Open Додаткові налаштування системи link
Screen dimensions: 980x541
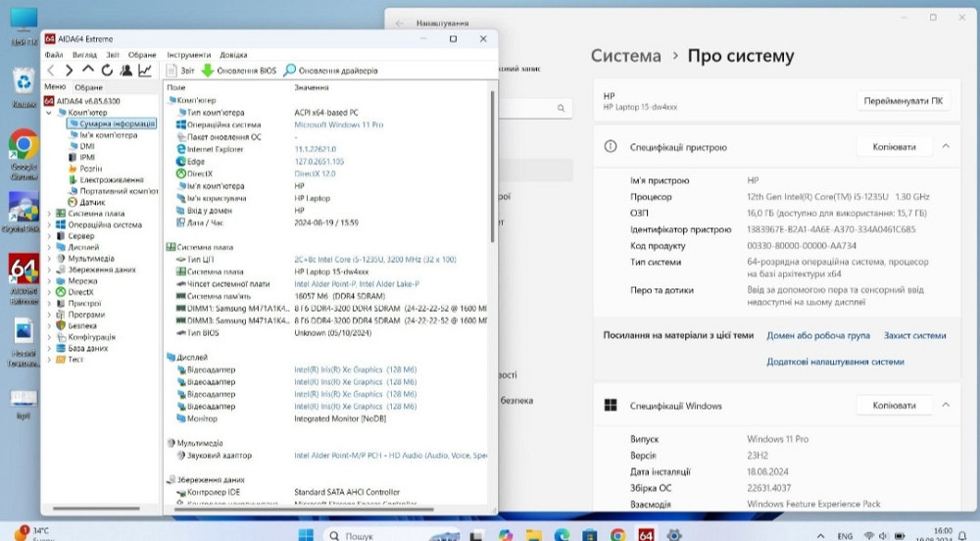835,362
